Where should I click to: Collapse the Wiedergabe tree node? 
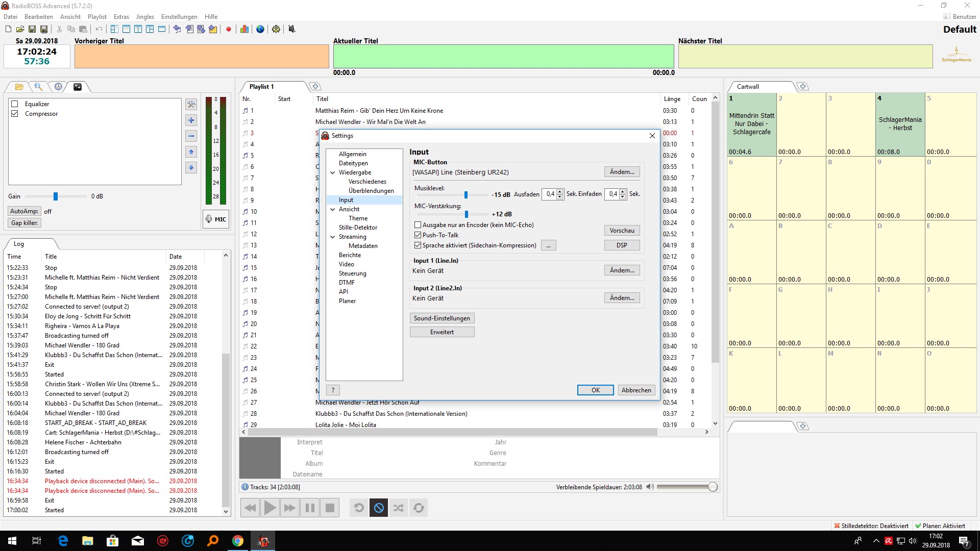coord(333,173)
